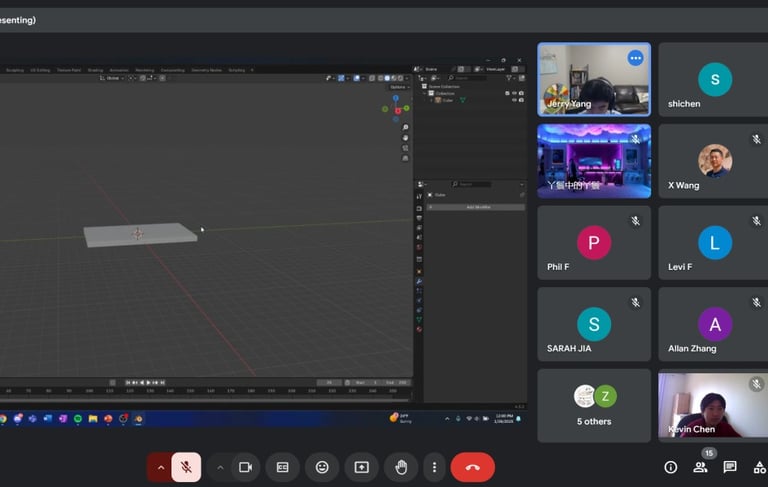Click the Add Modifier button in Blender
The image size is (768, 487).
tap(478, 207)
